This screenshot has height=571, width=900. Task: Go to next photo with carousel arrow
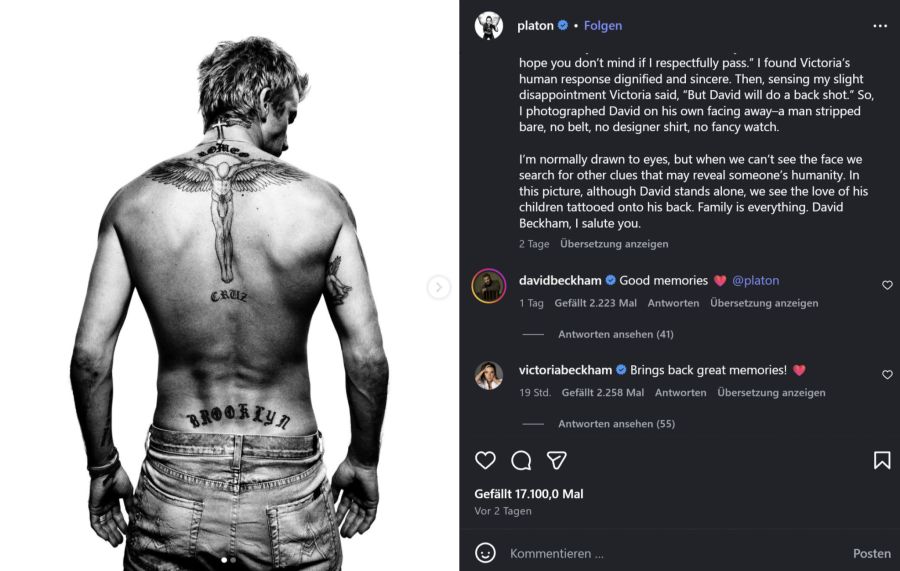pyautogui.click(x=438, y=287)
